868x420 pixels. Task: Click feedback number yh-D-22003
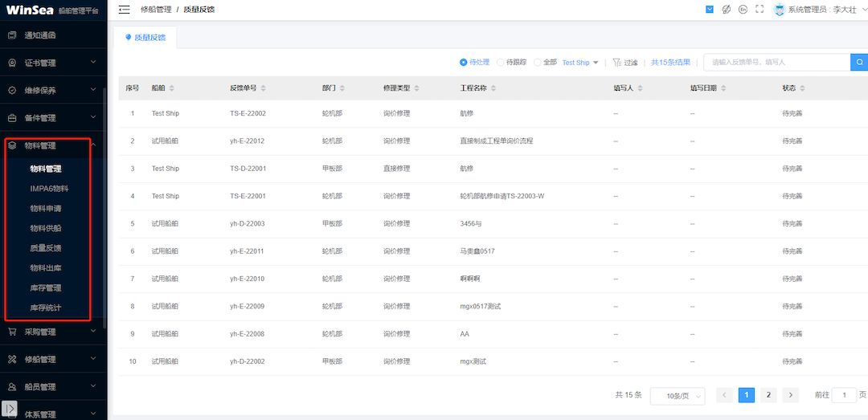pyautogui.click(x=248, y=223)
